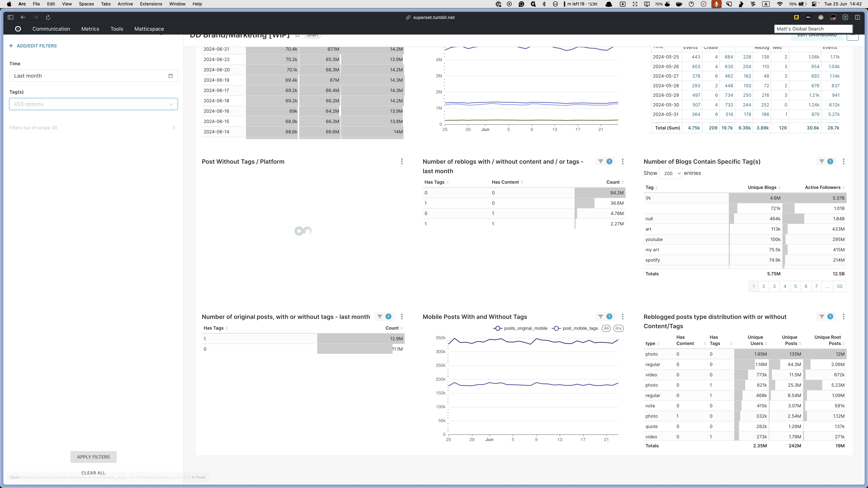Sort by Has Content column header
Viewport: 868px width, 488px height.
507,182
